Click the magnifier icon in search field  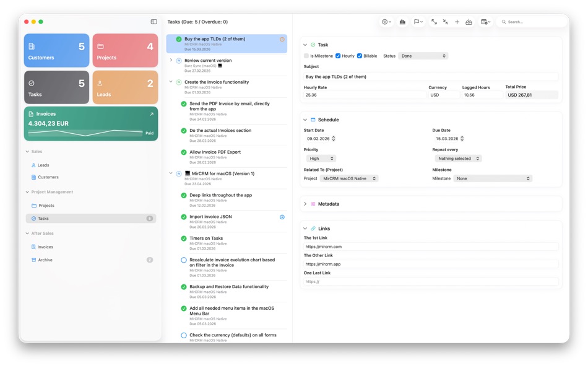tap(504, 22)
